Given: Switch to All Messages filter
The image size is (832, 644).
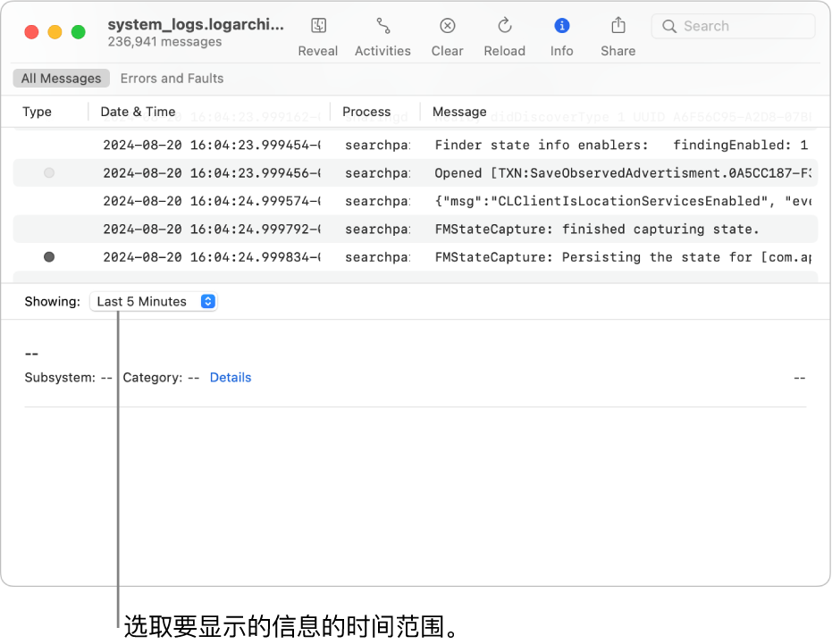Looking at the screenshot, I should (61, 79).
